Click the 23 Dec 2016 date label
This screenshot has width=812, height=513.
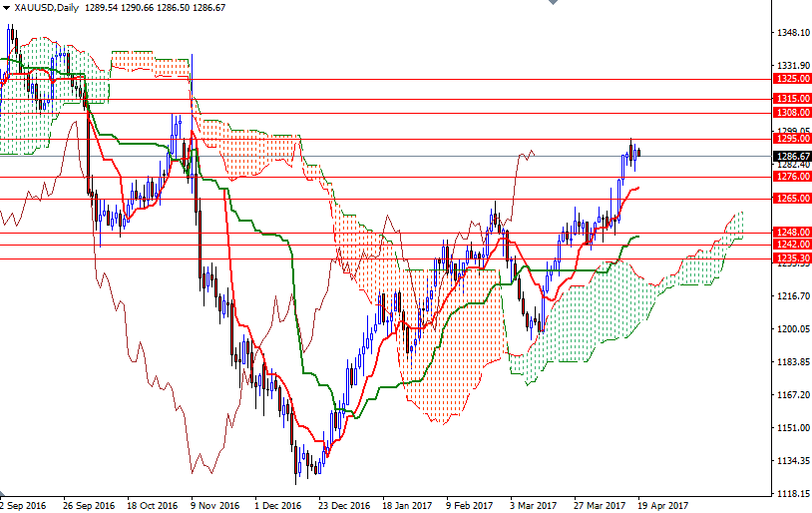click(345, 505)
